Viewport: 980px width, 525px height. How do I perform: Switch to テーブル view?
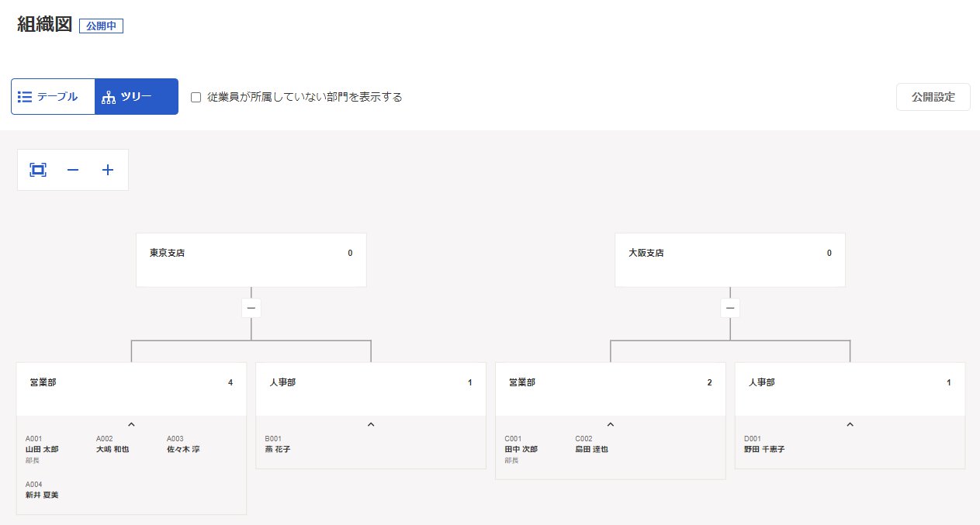pos(53,97)
